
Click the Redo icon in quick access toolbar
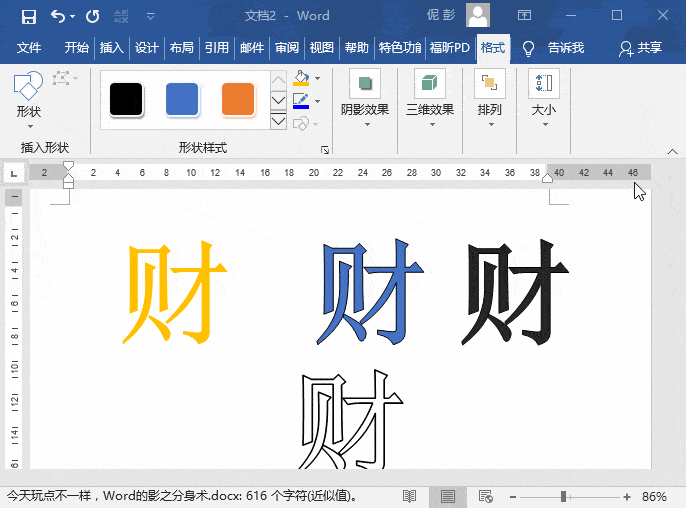click(92, 16)
